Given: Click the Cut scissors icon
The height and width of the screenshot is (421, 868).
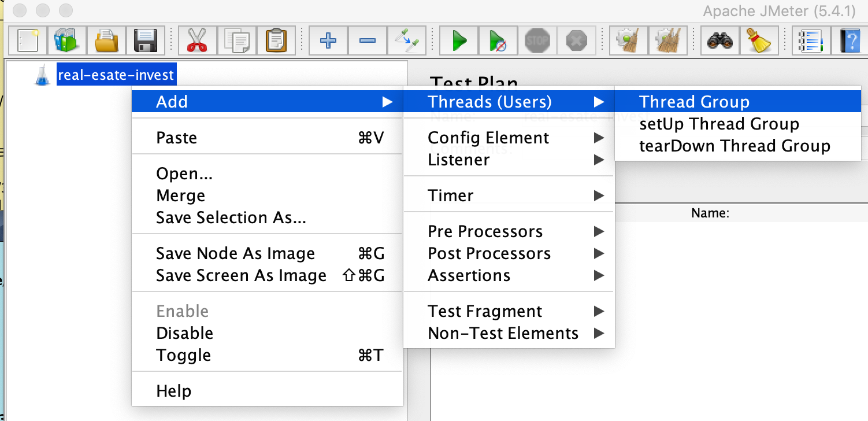Looking at the screenshot, I should tap(197, 41).
